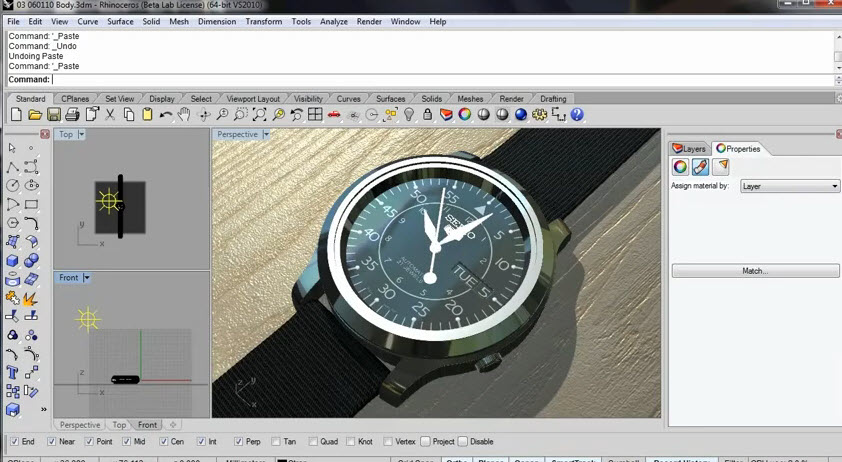Toggle the Perp osnap checkbox

(x=238, y=442)
